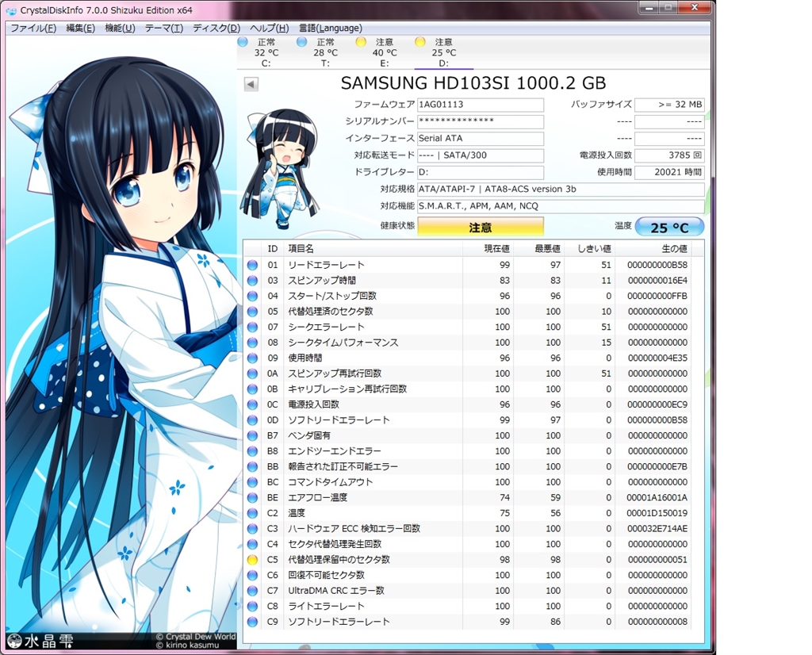Image resolution: width=812 pixels, height=655 pixels.
Task: Click the status orb for 05 代替処理済のセクタ数
Action: [x=252, y=312]
